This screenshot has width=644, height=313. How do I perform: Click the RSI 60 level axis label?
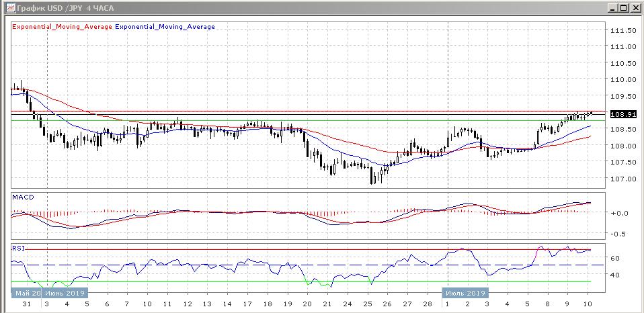click(x=614, y=258)
